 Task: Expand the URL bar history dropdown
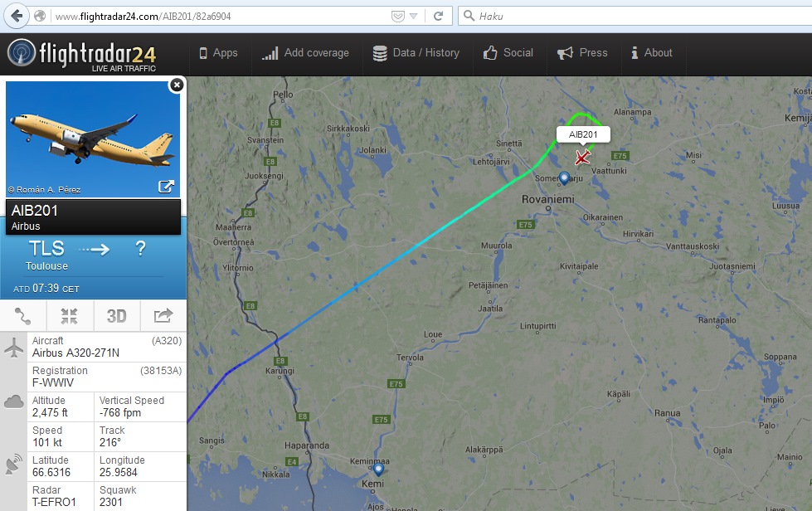click(x=413, y=16)
